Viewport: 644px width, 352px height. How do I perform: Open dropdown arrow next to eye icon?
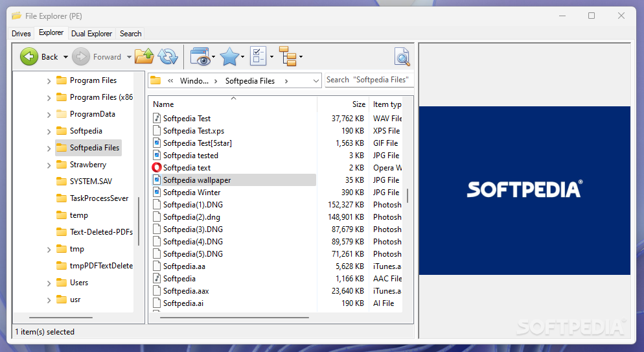[213, 57]
